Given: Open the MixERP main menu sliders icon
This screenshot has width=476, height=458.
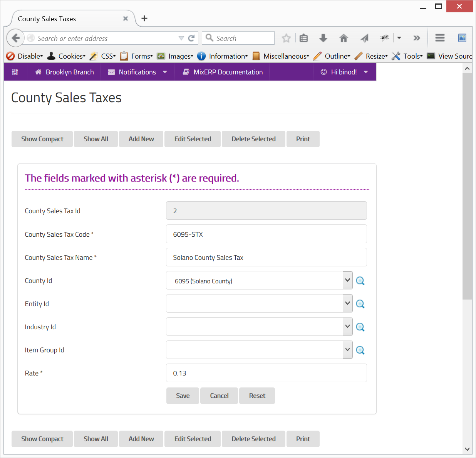Looking at the screenshot, I should (15, 72).
